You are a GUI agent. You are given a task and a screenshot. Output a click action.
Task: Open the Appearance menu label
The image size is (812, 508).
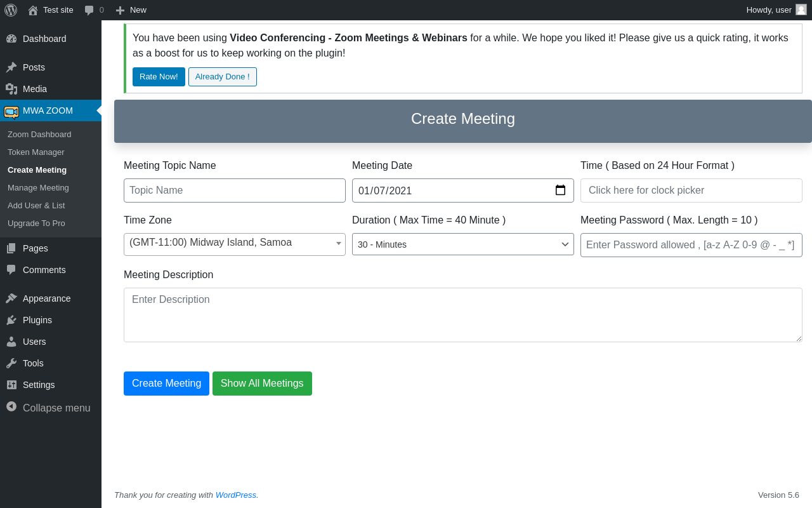(x=47, y=298)
